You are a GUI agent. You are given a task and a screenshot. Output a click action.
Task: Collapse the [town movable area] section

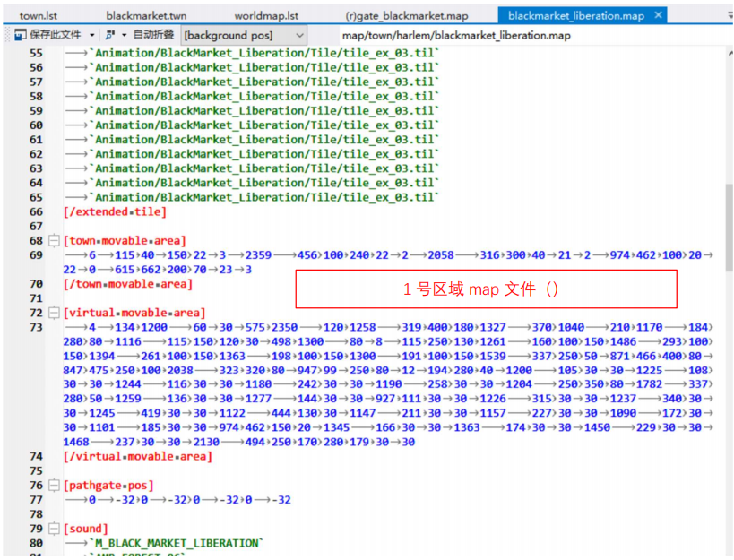tap(54, 241)
